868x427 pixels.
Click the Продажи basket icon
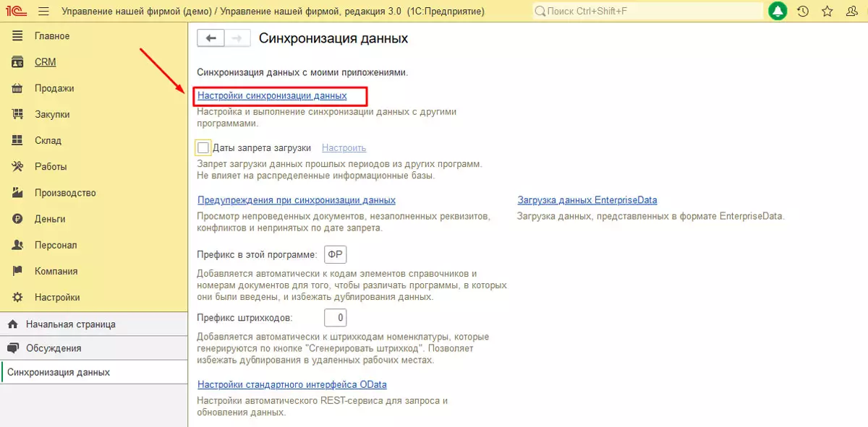click(x=18, y=88)
